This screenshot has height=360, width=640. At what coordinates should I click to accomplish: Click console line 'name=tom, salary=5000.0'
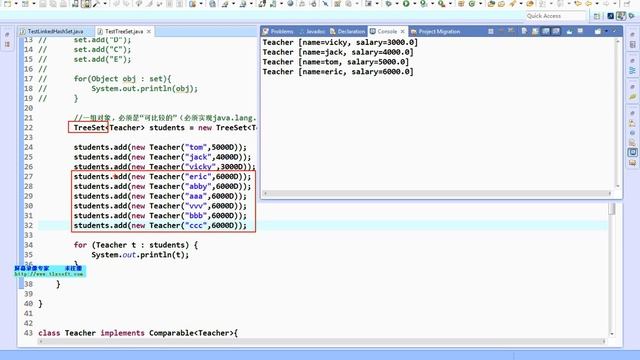336,62
